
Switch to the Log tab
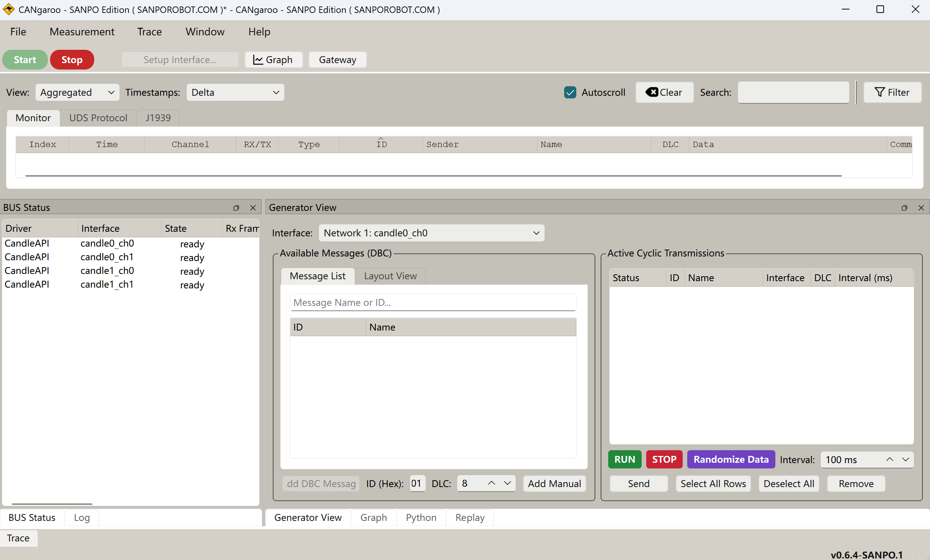82,518
